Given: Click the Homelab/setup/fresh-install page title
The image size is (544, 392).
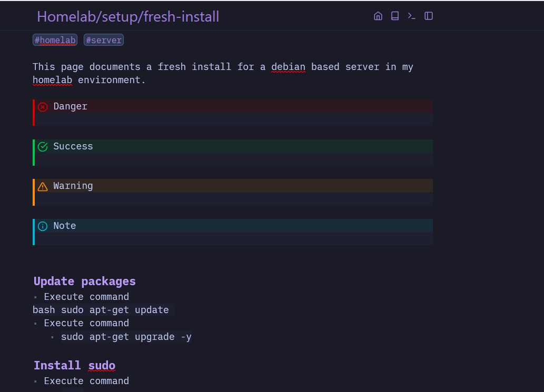Looking at the screenshot, I should pyautogui.click(x=128, y=17).
